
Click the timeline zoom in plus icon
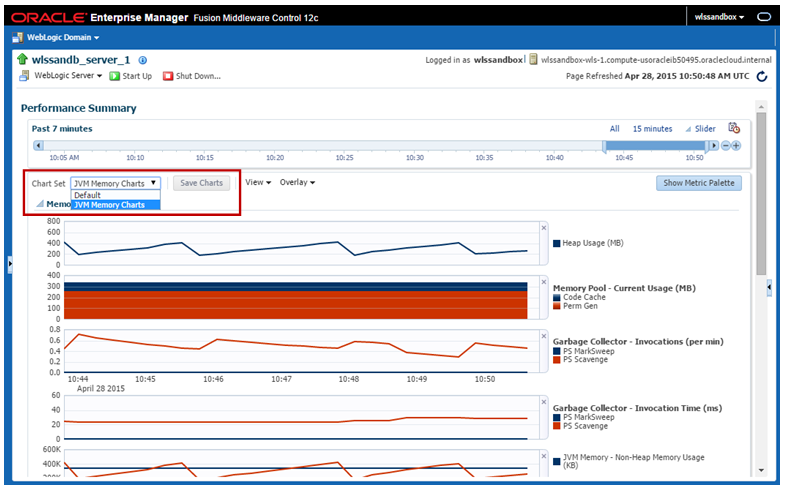(x=736, y=146)
